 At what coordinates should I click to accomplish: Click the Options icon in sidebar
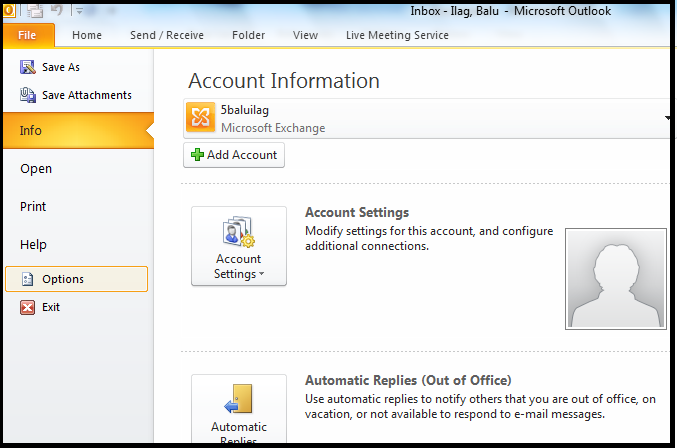pos(27,279)
